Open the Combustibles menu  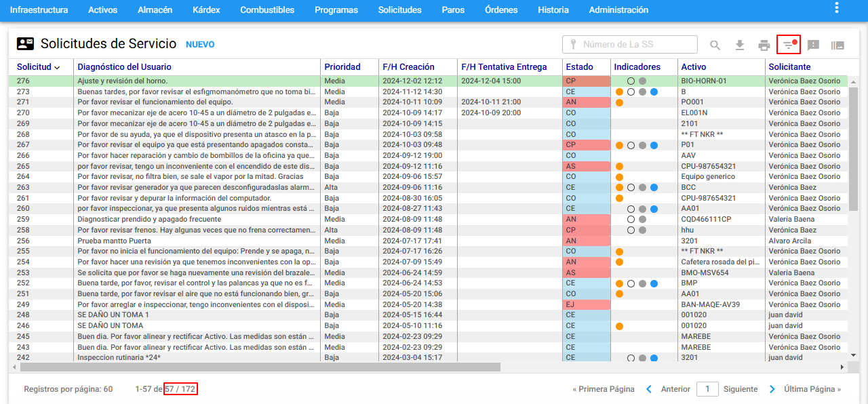coord(267,10)
